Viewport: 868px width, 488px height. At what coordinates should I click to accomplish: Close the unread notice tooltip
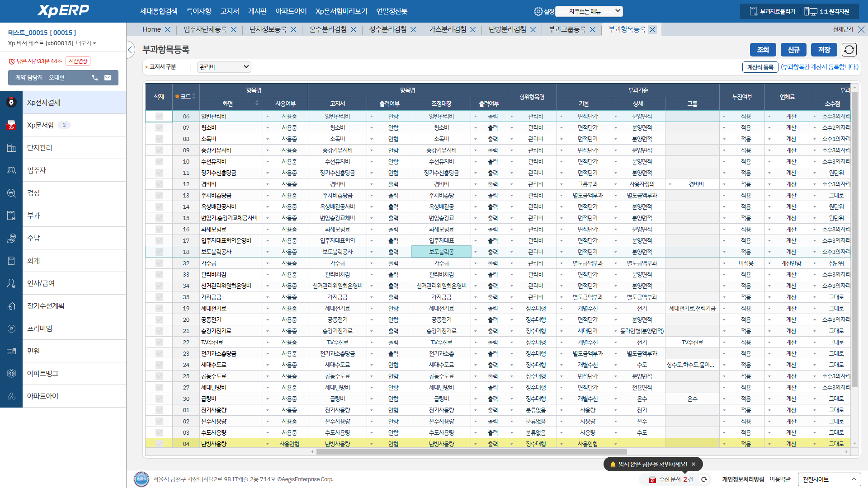pos(693,464)
